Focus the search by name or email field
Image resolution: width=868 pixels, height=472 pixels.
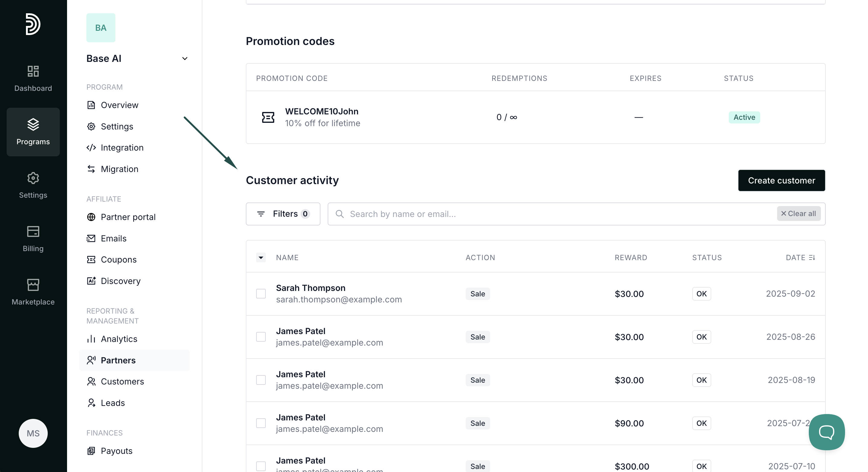click(553, 214)
